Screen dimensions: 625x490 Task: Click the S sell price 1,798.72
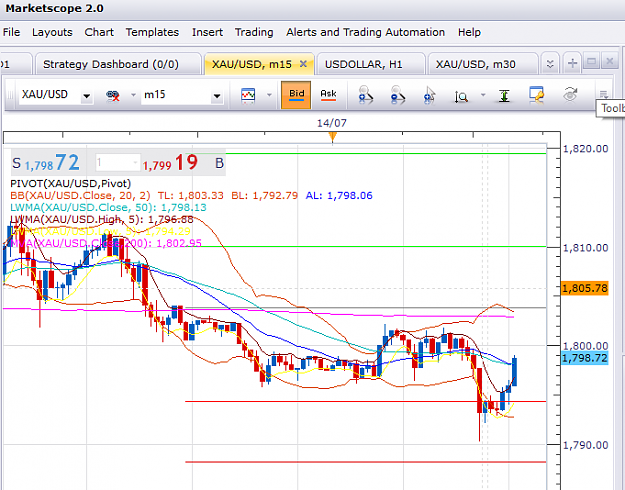click(x=46, y=163)
